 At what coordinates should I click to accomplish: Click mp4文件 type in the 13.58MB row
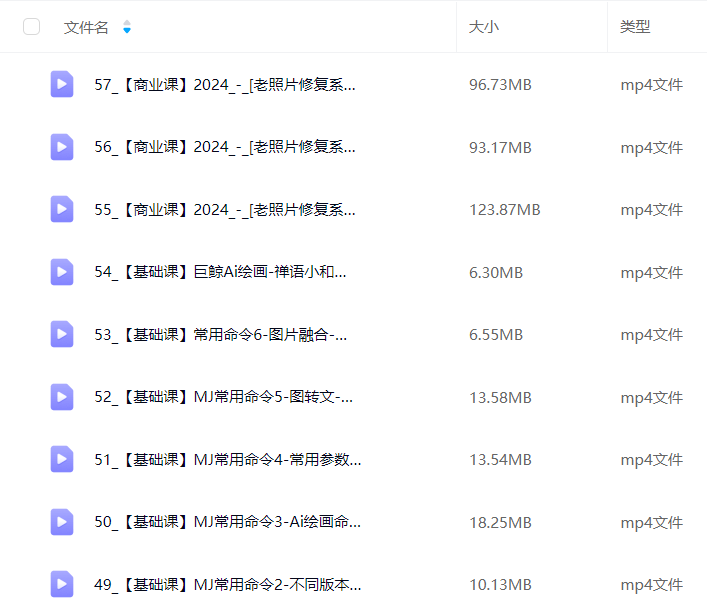pos(652,397)
